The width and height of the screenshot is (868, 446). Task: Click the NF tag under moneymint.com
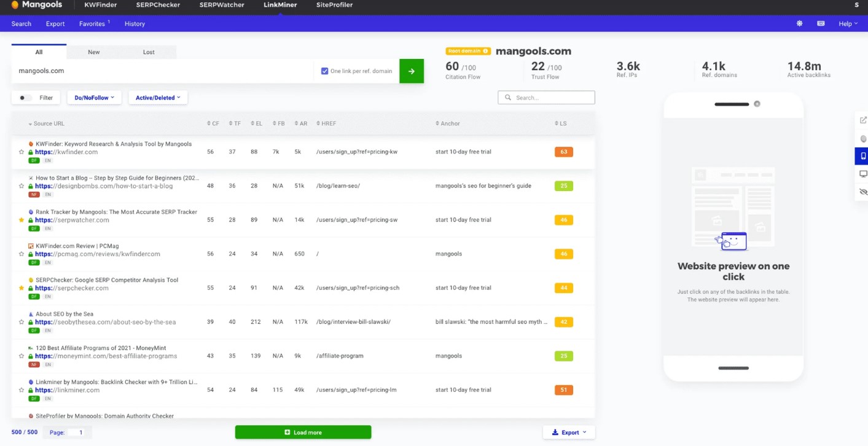click(34, 365)
